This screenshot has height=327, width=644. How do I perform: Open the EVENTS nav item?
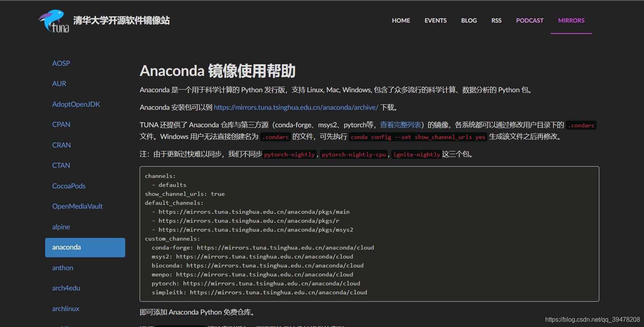click(x=436, y=21)
